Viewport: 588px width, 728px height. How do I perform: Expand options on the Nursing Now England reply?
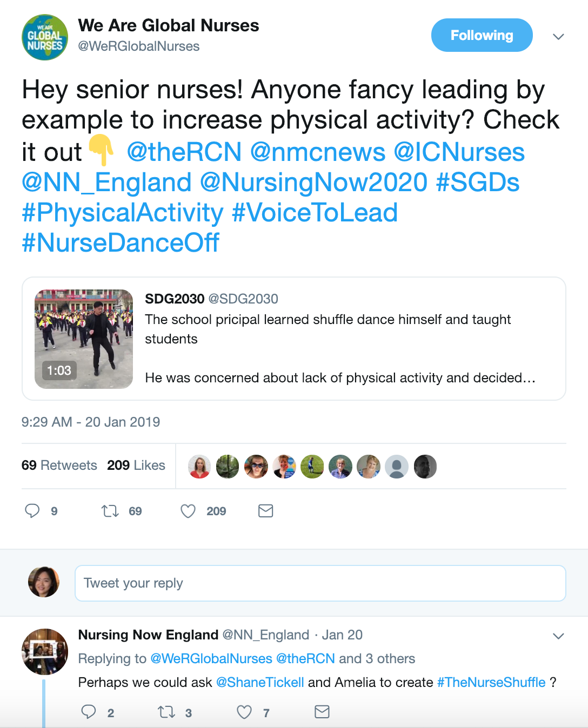(558, 636)
